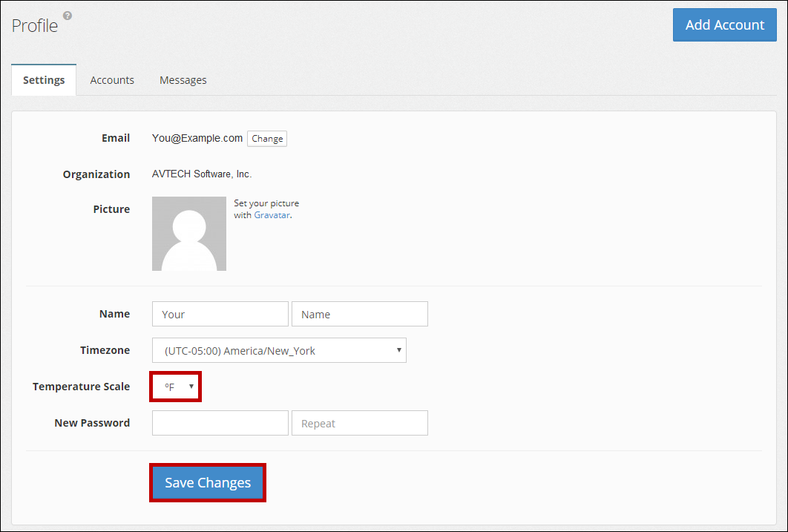This screenshot has height=532, width=788.
Task: Click the AVTECH Software, Inc. organization text
Action: 202,174
